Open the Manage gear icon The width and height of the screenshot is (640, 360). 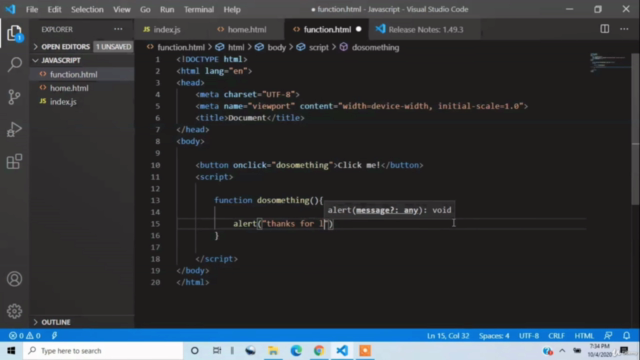(x=14, y=311)
